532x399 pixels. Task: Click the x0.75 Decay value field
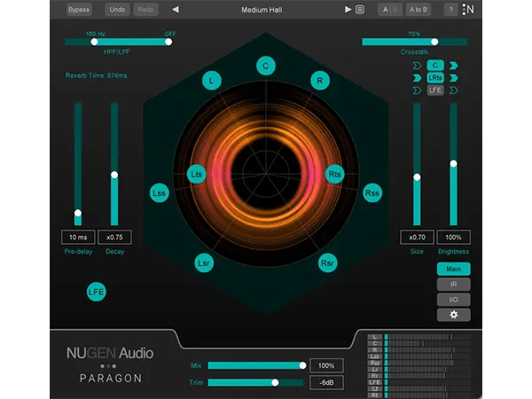point(114,237)
